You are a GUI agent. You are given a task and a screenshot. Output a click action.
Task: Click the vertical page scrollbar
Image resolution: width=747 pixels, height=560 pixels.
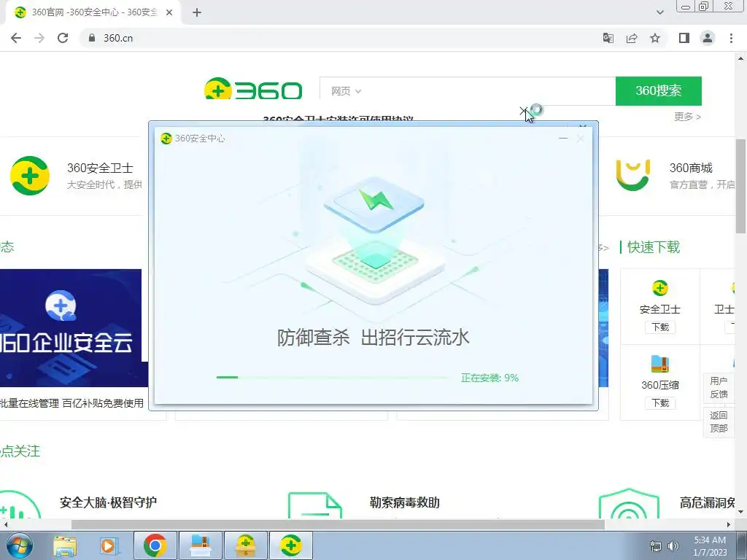point(741,186)
